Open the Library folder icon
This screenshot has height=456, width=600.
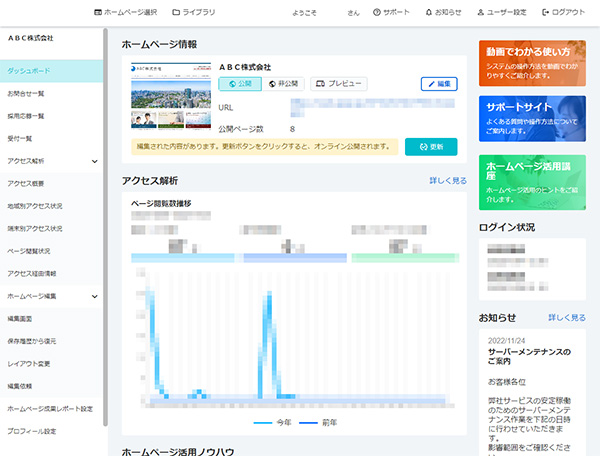[x=176, y=12]
